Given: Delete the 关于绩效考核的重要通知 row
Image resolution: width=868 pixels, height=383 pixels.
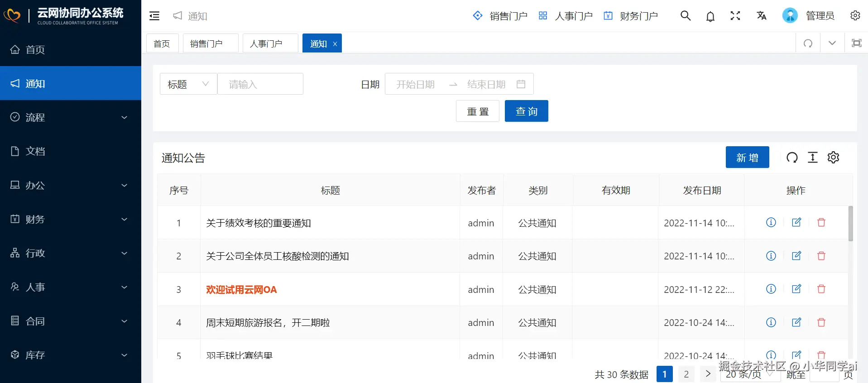Looking at the screenshot, I should click(821, 222).
